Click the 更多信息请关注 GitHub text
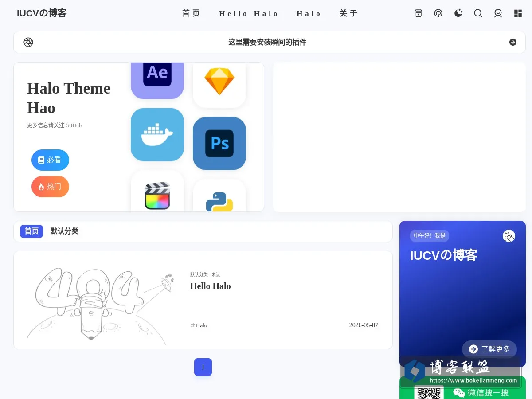This screenshot has height=399, width=532. click(54, 125)
